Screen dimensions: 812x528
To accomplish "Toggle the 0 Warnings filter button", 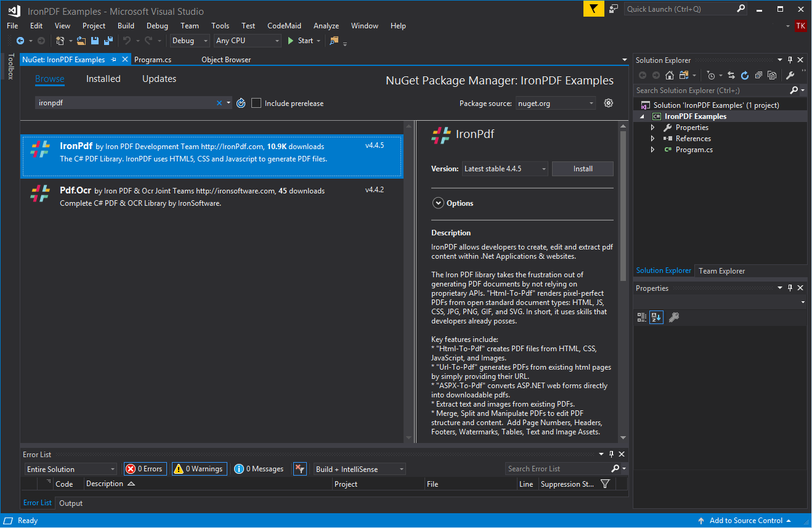I will [199, 469].
